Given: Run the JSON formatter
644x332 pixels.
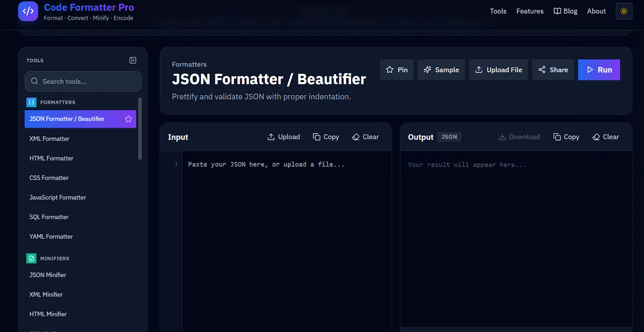Looking at the screenshot, I should [x=599, y=70].
